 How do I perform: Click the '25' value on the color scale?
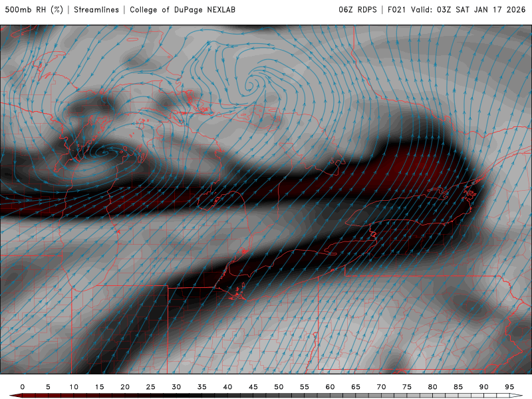(x=151, y=387)
